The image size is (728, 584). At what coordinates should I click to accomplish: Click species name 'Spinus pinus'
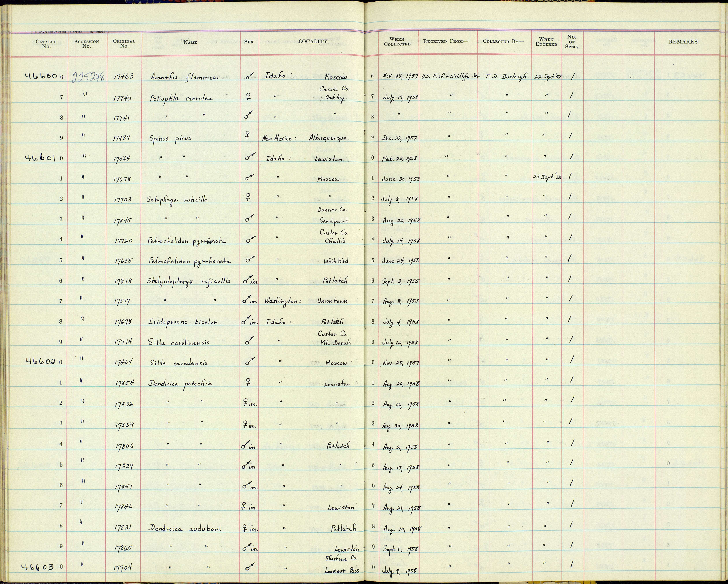click(170, 139)
